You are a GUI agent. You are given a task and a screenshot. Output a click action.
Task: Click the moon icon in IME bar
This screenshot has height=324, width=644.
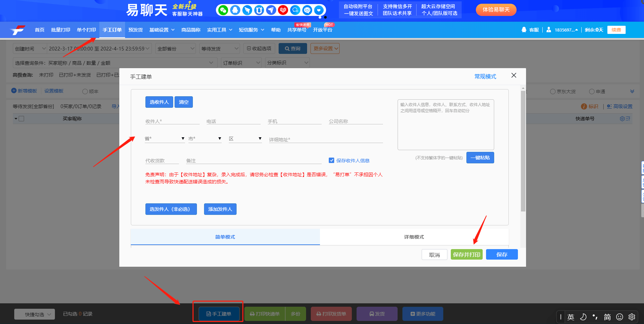click(583, 317)
